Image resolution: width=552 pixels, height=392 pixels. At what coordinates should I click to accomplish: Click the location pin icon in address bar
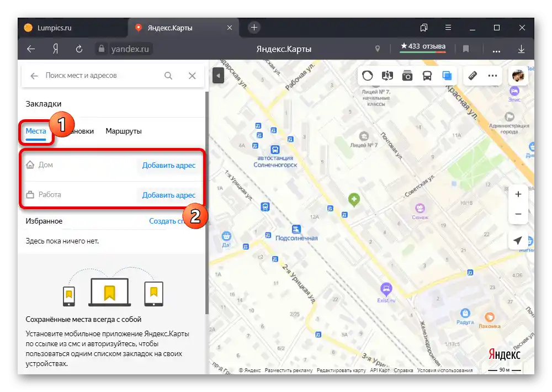(378, 49)
